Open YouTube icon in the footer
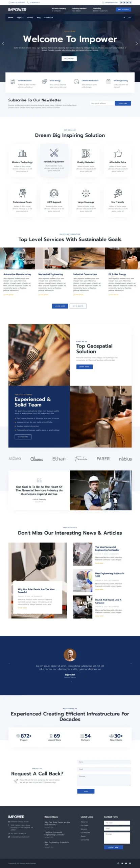Image resolution: width=140 pixels, height=868 pixels. [126, 863]
